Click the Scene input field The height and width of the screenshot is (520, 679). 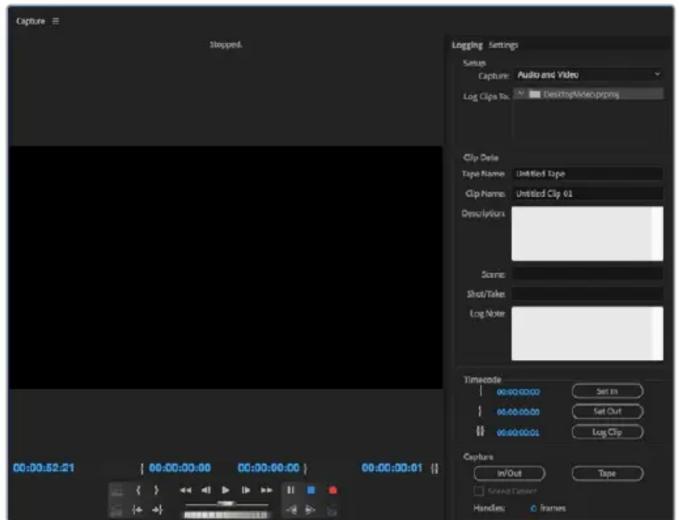point(587,274)
